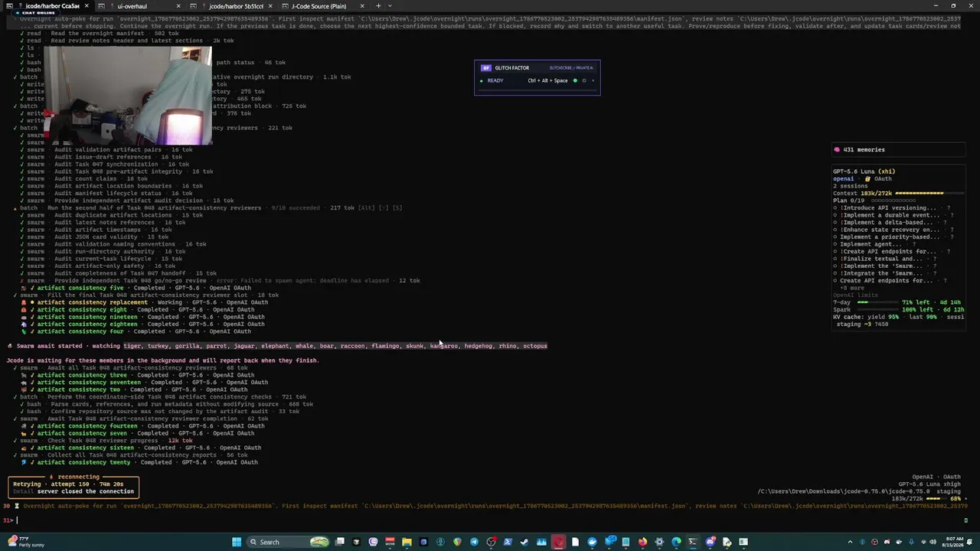The width and height of the screenshot is (980, 551).
Task: Close the 'J-Code Source (Plain)' tab
Action: pyautogui.click(x=361, y=6)
